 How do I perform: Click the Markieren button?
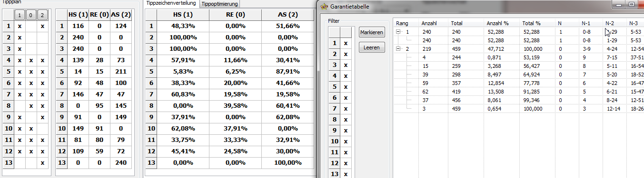coord(372,32)
